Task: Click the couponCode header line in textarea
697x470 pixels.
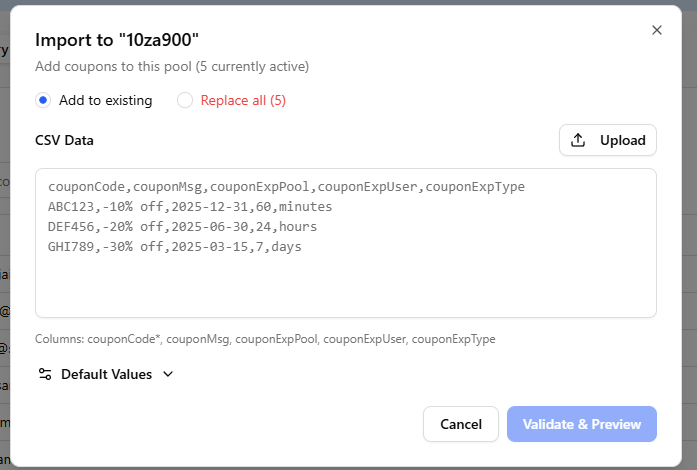Action: coord(286,187)
